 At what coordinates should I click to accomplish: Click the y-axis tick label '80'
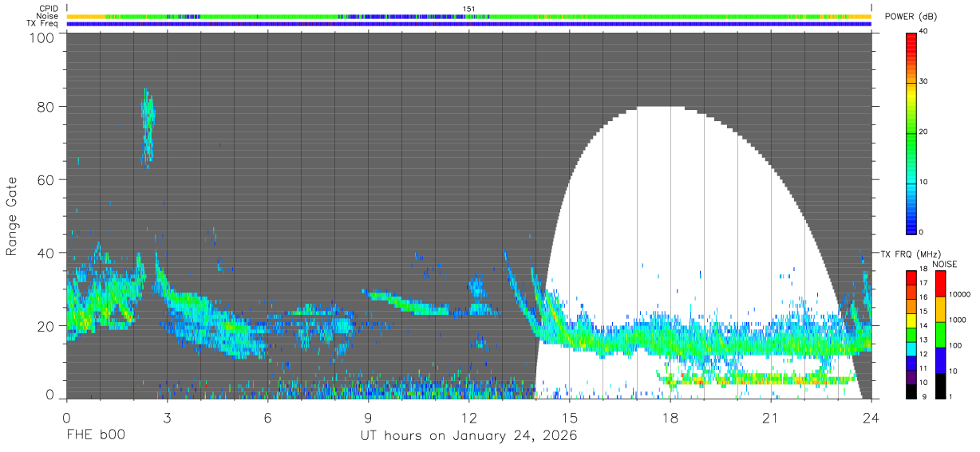pyautogui.click(x=45, y=107)
